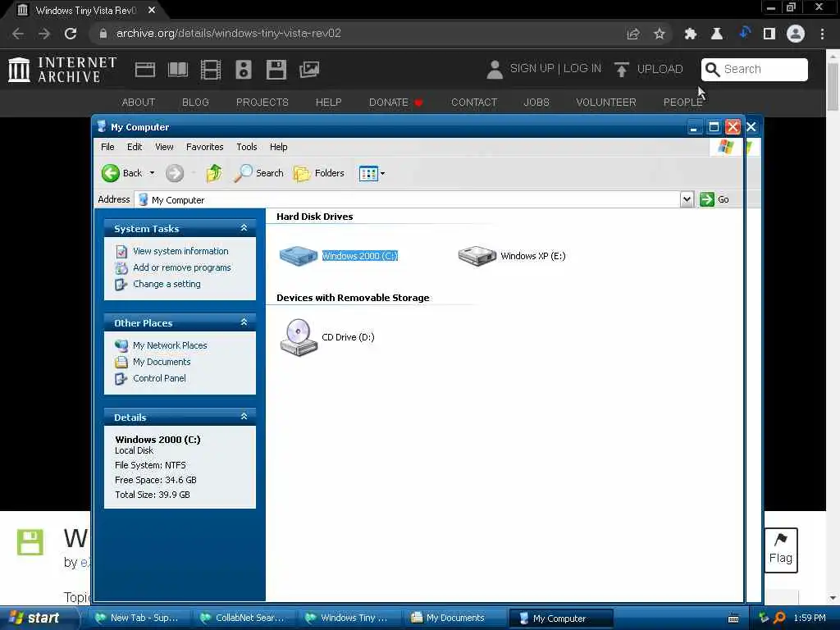Viewport: 840px width, 630px height.
Task: Open Internet Archive texts book icon
Action: tap(178, 70)
